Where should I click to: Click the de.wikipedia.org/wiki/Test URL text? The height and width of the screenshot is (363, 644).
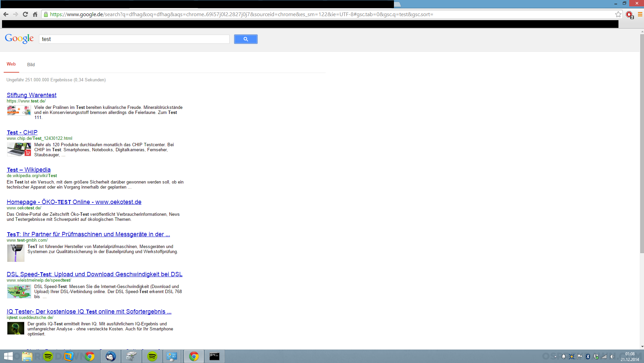click(x=32, y=176)
